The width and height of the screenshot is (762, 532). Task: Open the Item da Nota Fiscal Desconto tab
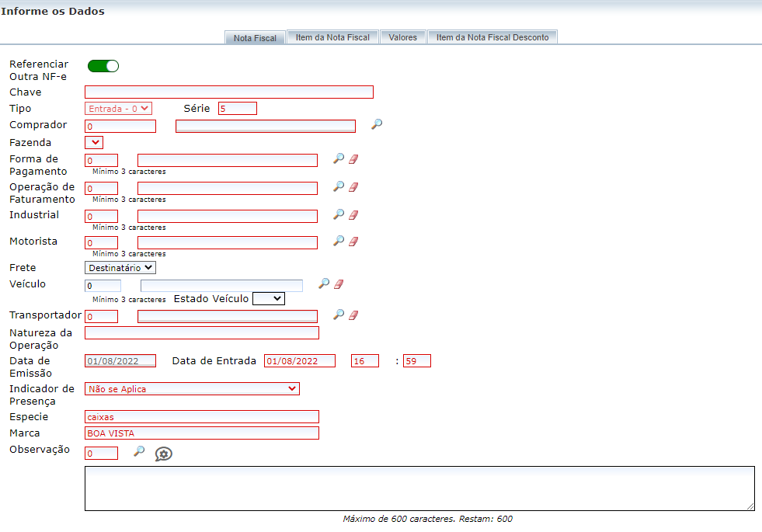click(x=492, y=36)
